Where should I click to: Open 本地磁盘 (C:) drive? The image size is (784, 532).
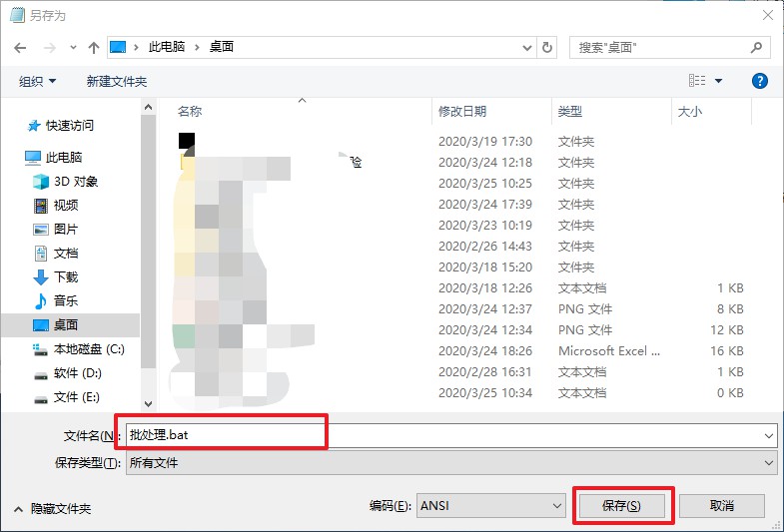pos(79,349)
